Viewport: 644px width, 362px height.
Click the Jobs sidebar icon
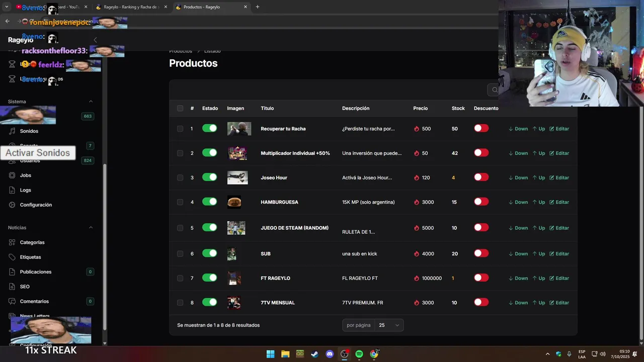pos(12,175)
